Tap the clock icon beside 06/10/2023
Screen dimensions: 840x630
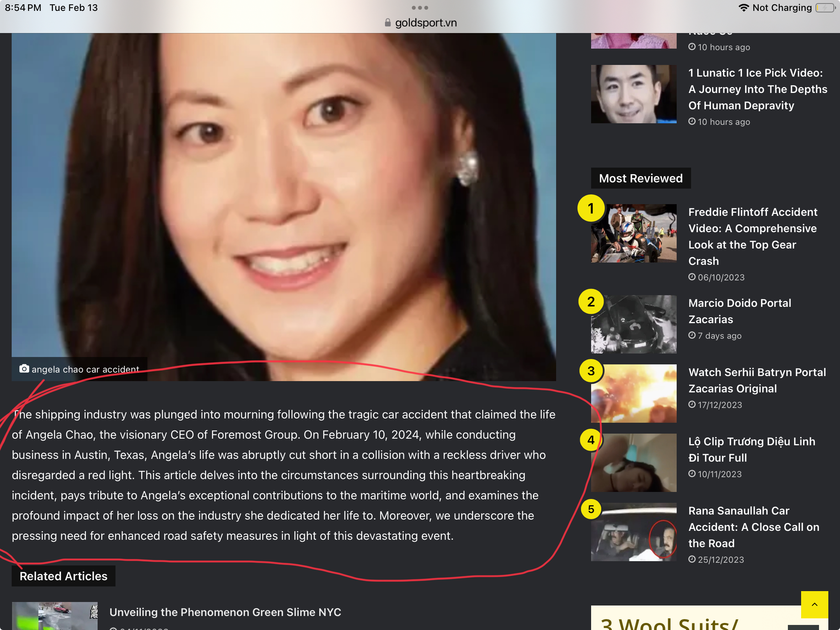[692, 277]
